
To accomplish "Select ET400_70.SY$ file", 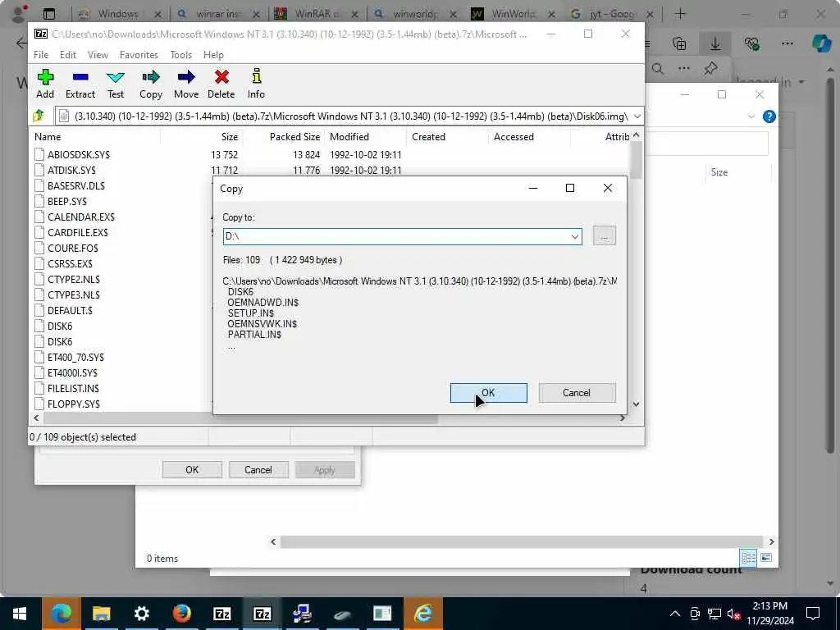I will (75, 357).
